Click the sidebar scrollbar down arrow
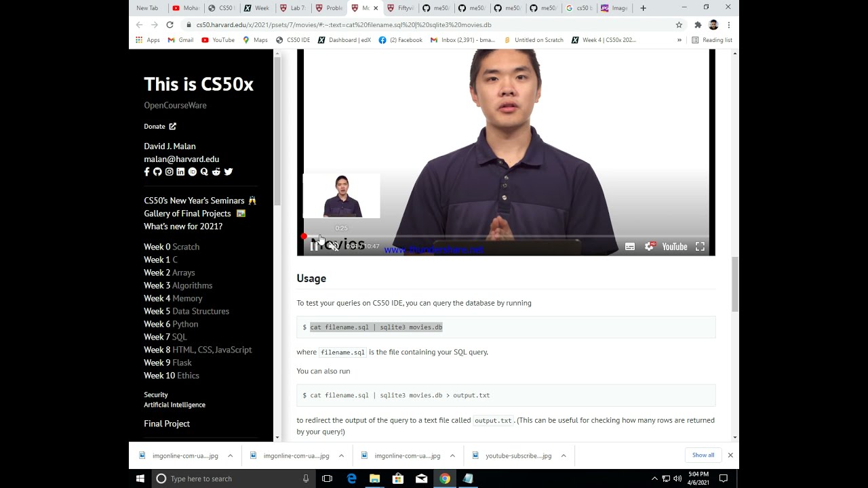Image resolution: width=868 pixels, height=488 pixels. pos(277,437)
